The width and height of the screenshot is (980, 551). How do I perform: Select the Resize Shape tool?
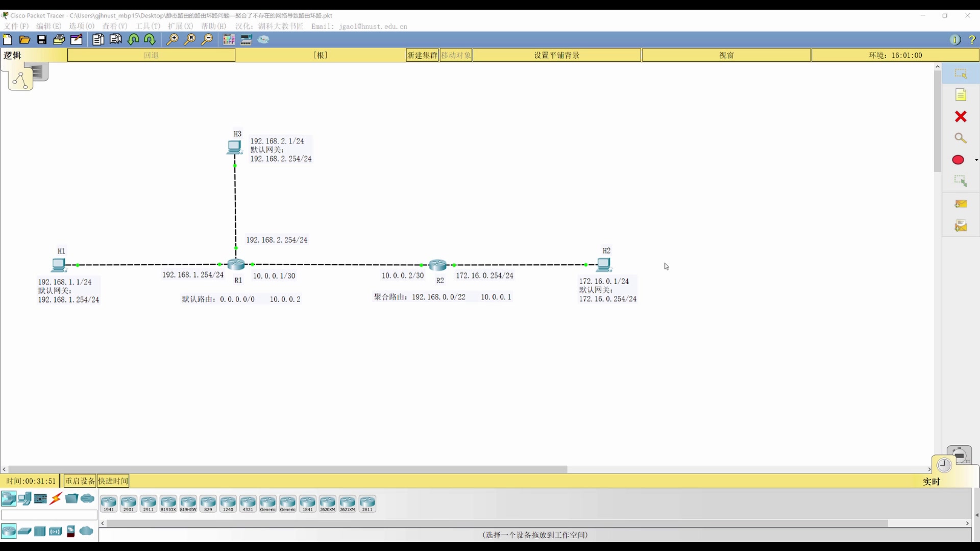point(961,181)
